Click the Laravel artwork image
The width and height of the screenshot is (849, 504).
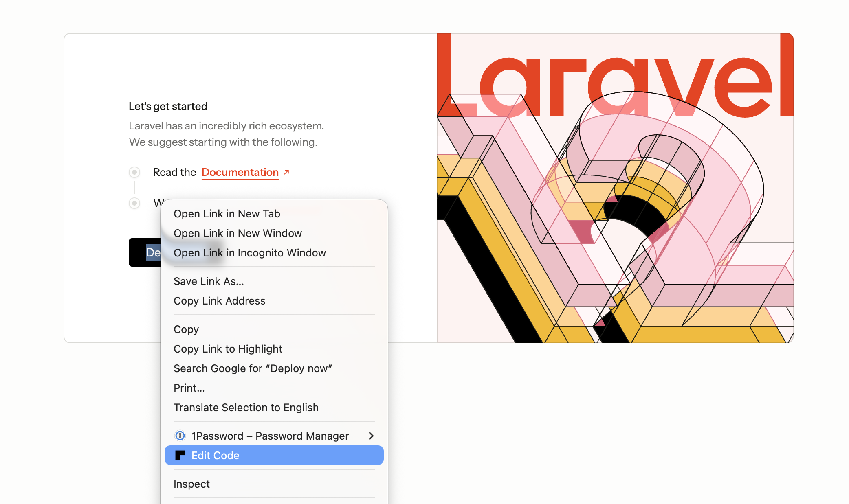point(614,188)
